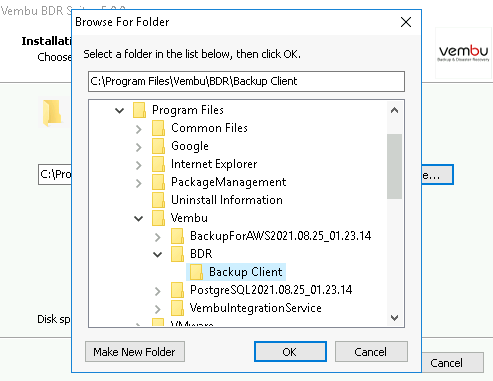Image resolution: width=493 pixels, height=381 pixels.
Task: Click the Make New Folder button
Action: (x=135, y=352)
